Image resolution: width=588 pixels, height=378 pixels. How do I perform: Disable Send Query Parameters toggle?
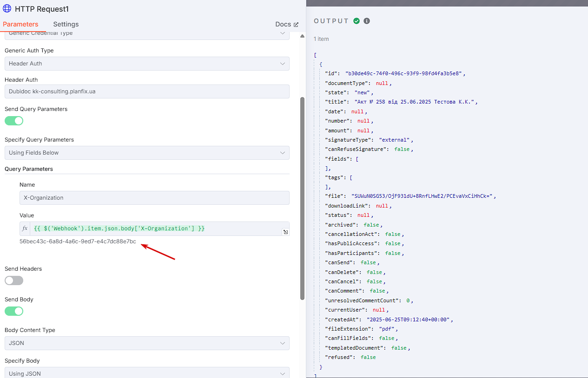tap(14, 121)
